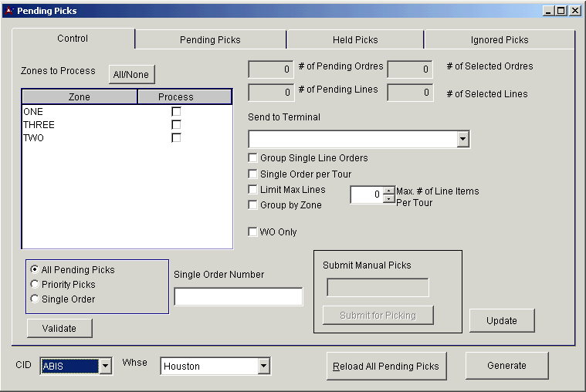Increase the Max lines spinner value
The image size is (586, 392).
coord(388,191)
